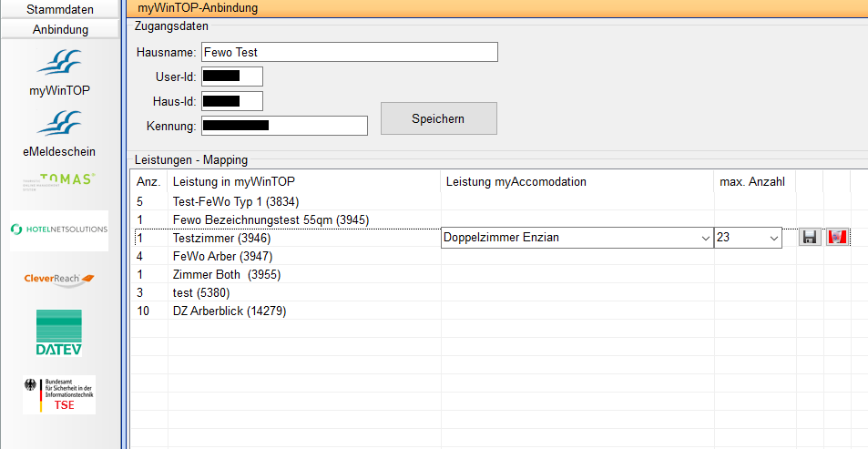Select the eMeldeschein sidebar icon
Viewport: 868px width, 449px height.
click(x=59, y=131)
